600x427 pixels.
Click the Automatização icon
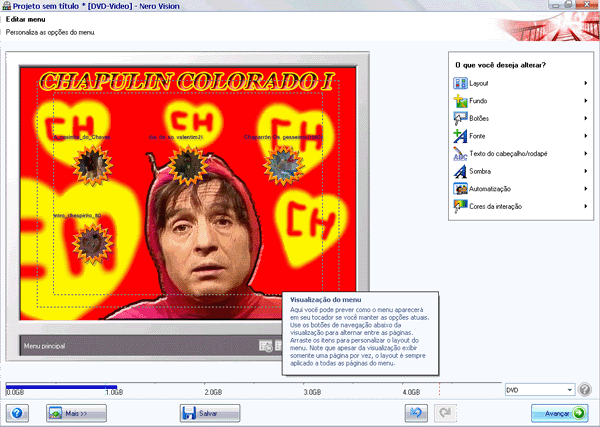click(x=460, y=188)
